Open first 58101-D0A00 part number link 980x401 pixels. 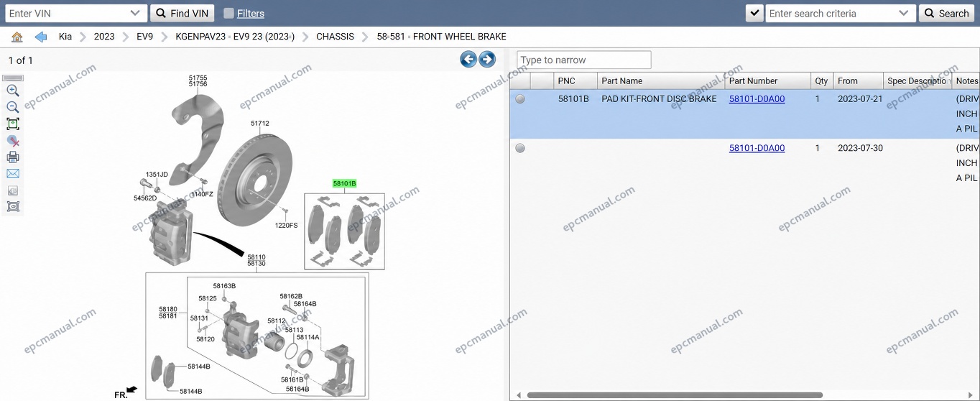[x=757, y=99]
